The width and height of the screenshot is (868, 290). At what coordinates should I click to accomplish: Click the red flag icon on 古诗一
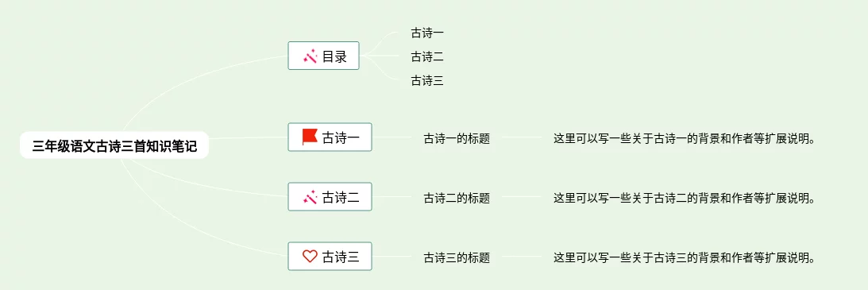click(x=310, y=137)
